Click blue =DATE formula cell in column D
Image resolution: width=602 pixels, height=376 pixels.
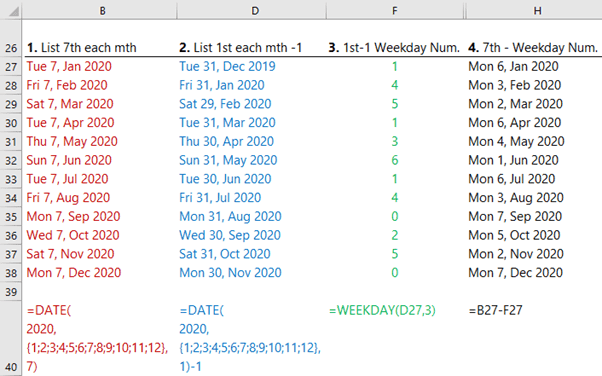[x=250, y=338]
